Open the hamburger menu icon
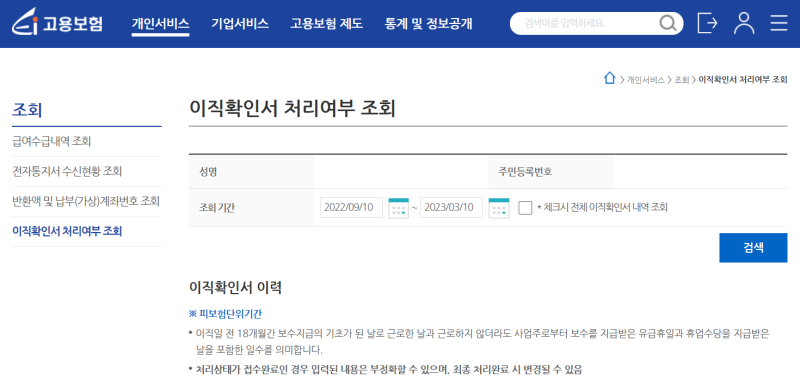800x384 pixels. pos(779,23)
